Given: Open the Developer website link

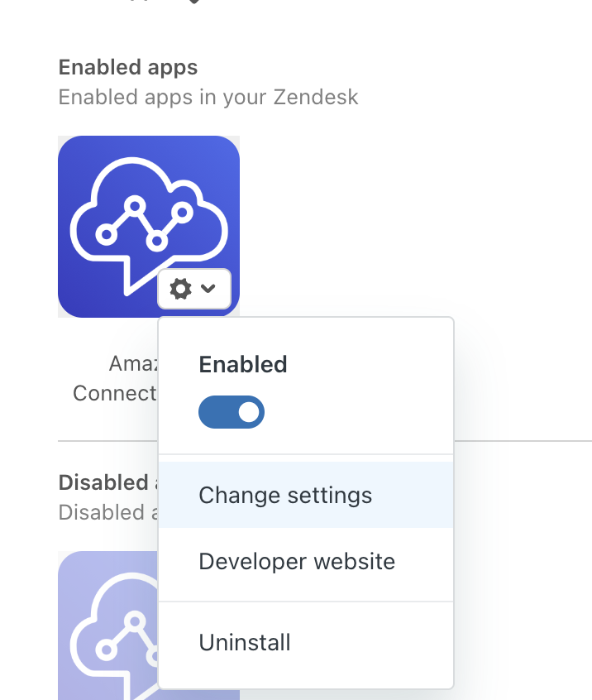Looking at the screenshot, I should pos(297,562).
